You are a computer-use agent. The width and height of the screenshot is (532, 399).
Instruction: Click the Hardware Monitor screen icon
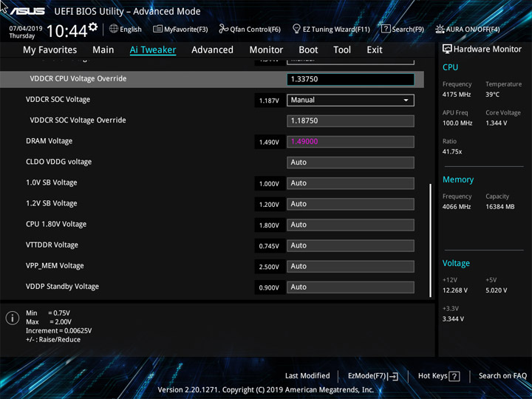(x=447, y=49)
